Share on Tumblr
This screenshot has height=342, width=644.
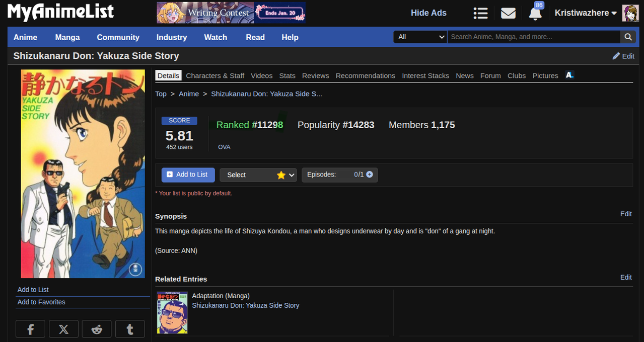[x=130, y=329]
